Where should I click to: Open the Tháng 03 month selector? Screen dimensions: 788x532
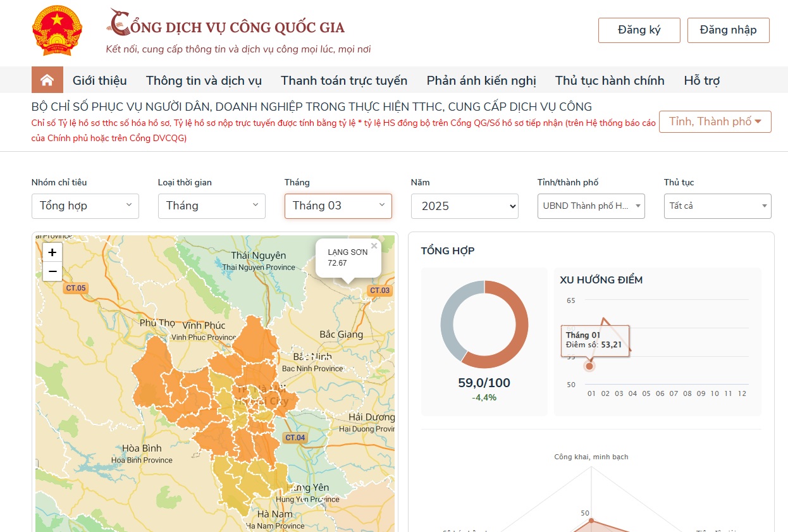pos(338,206)
